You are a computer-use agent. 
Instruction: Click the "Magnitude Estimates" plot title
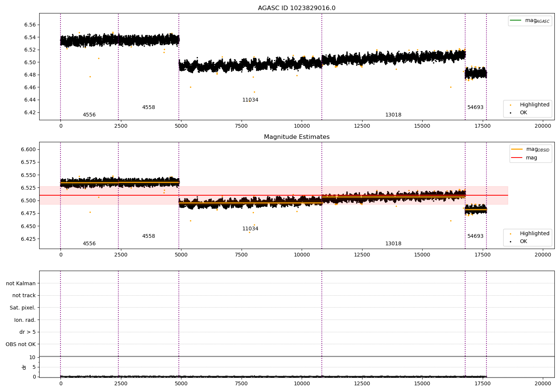[296, 137]
